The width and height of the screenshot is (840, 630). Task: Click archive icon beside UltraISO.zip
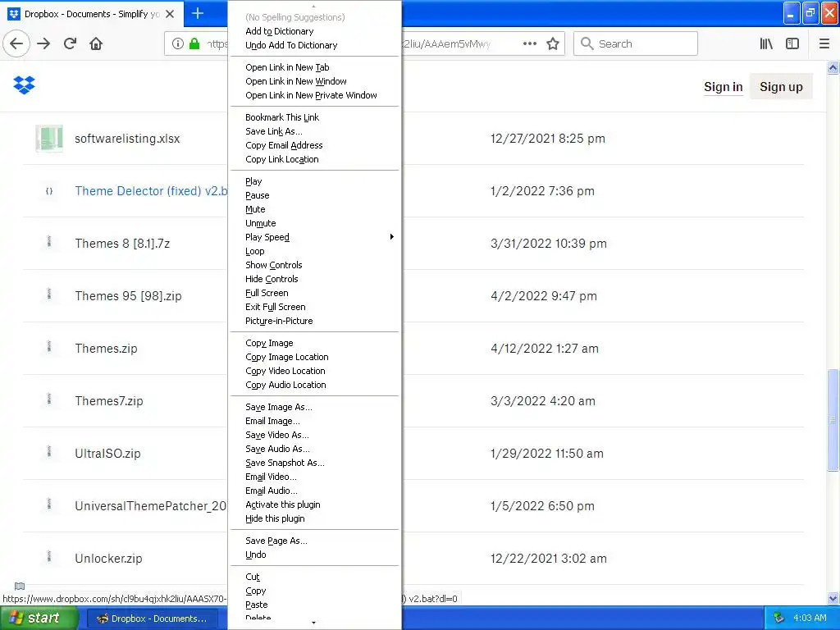pyautogui.click(x=49, y=452)
